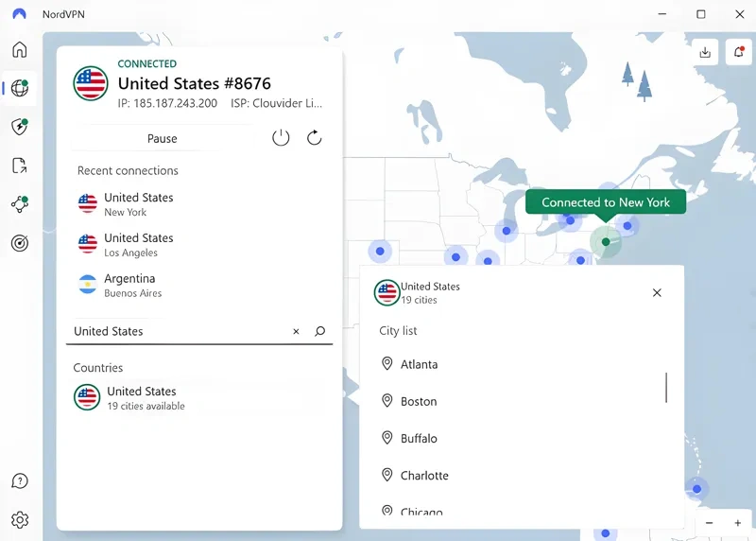Select Atlanta from the city list

419,364
